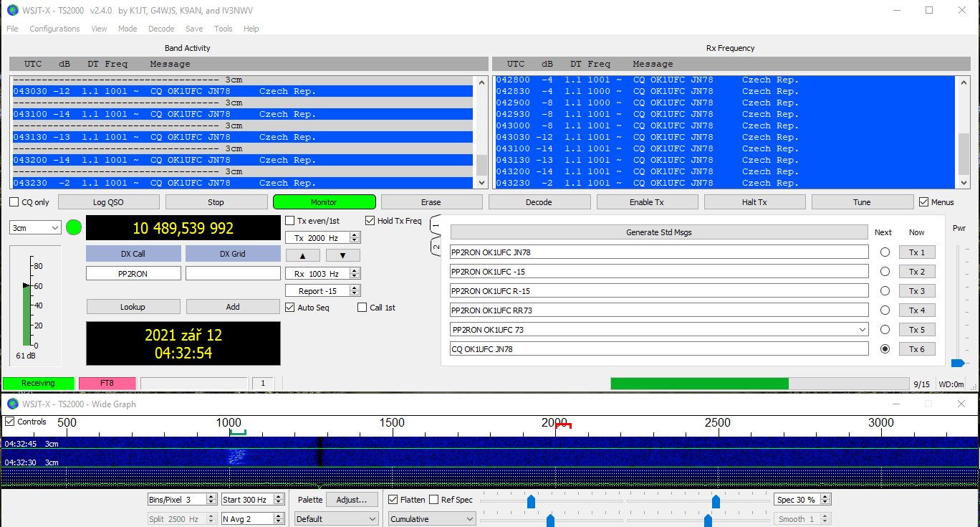Click the DX Grid input field

pos(233,273)
